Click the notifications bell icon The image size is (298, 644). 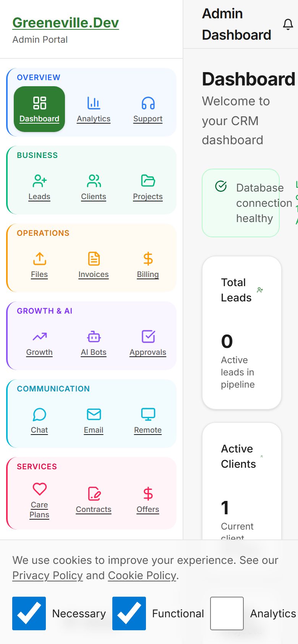pos(288,24)
